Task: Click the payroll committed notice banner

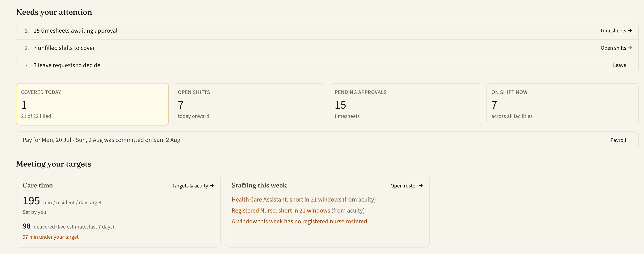Action: (x=327, y=140)
